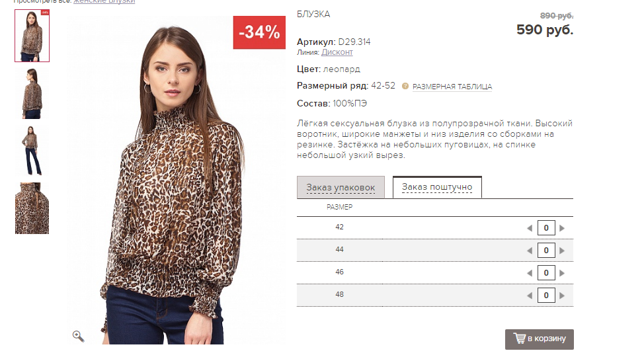644x359 pixels.
Task: Open the Дисконт line link
Action: pyautogui.click(x=337, y=52)
